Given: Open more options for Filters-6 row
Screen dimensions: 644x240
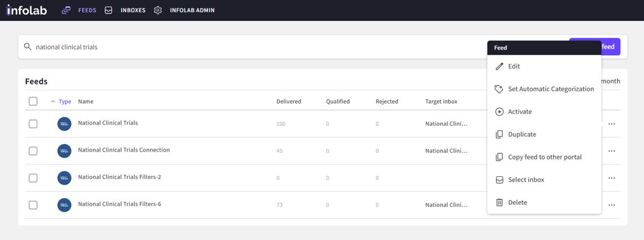Looking at the screenshot, I should (x=611, y=205).
